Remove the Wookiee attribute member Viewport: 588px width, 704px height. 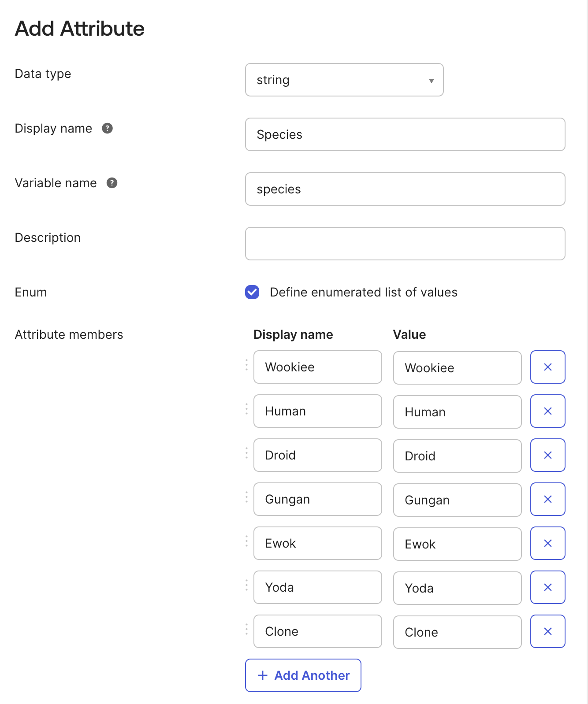tap(547, 367)
